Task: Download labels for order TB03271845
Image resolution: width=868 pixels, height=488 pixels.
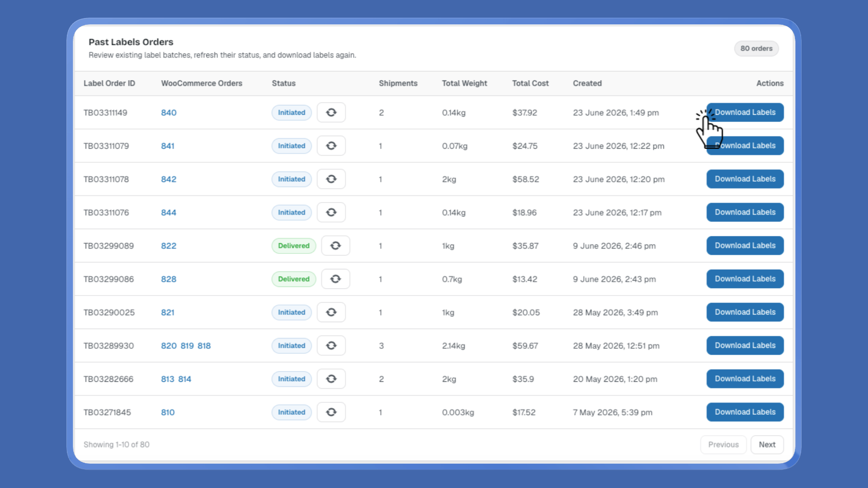Action: [745, 412]
